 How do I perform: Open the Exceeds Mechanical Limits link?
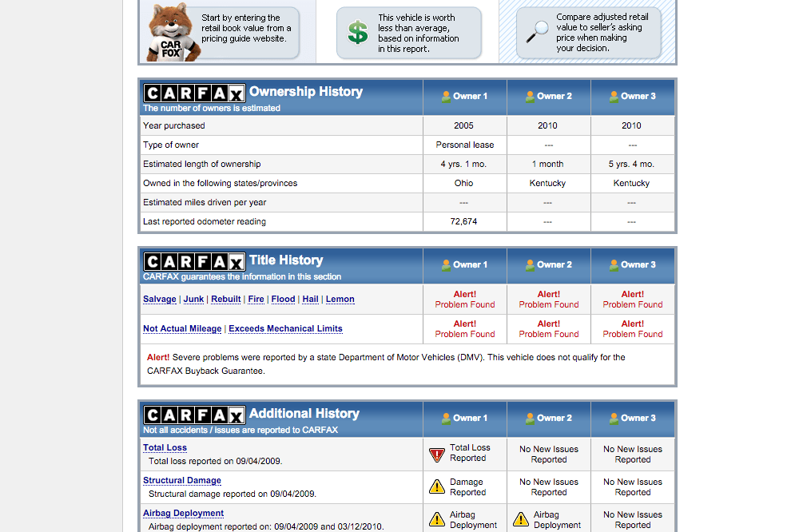(x=285, y=328)
